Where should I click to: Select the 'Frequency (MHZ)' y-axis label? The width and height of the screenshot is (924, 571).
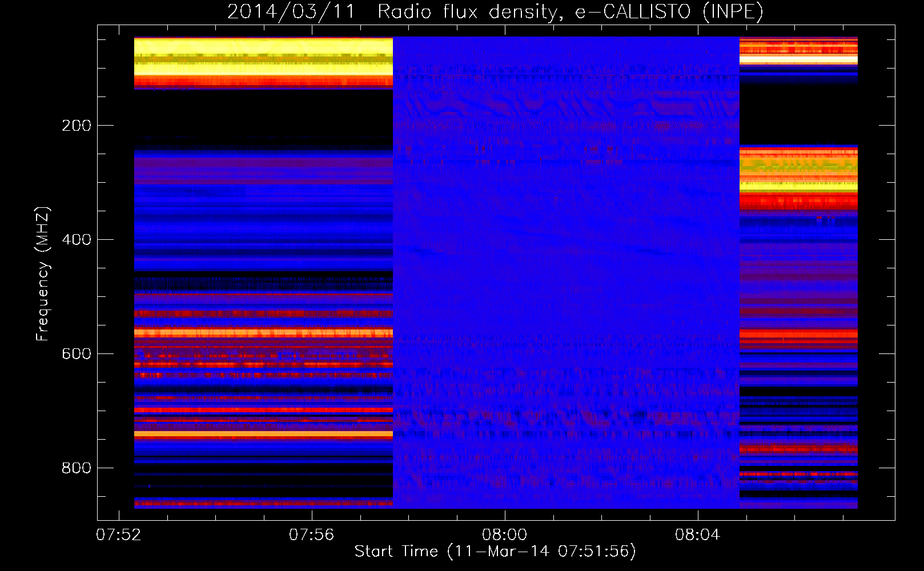pyautogui.click(x=43, y=274)
